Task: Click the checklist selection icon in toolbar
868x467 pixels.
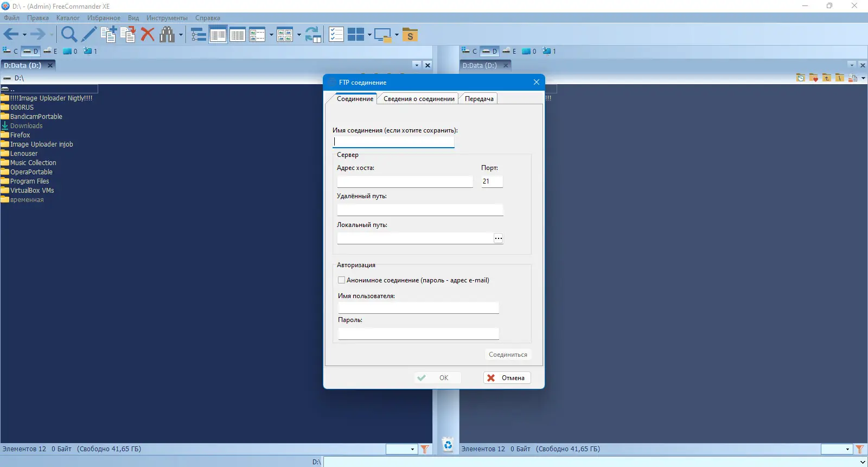Action: [336, 35]
